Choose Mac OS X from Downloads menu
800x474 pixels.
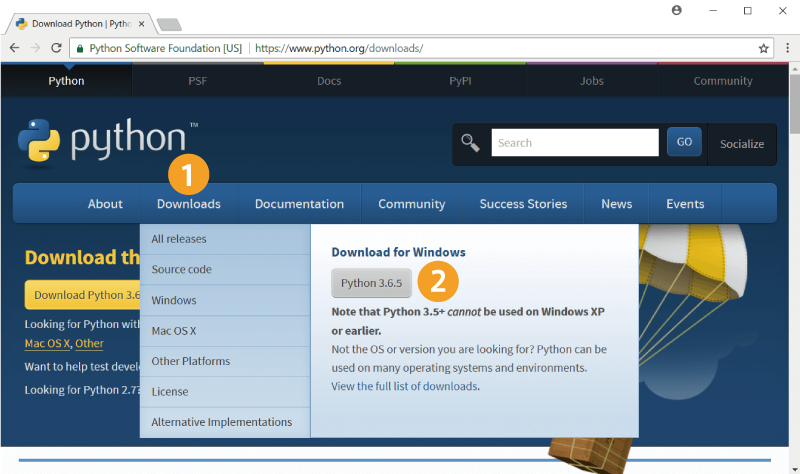coord(225,331)
